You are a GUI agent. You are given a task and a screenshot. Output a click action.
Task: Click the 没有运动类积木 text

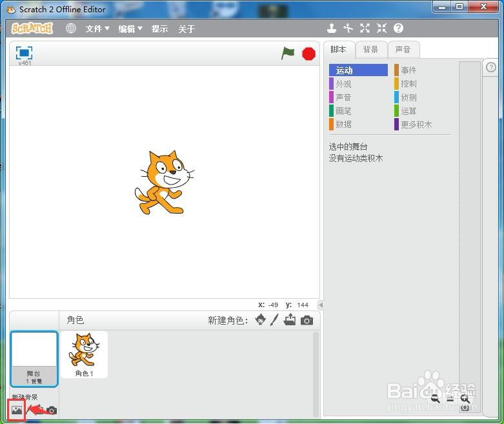point(356,158)
